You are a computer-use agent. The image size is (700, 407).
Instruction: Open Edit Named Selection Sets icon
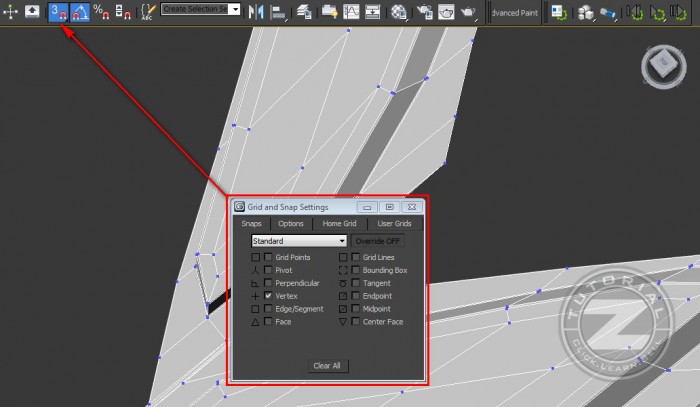pos(148,12)
